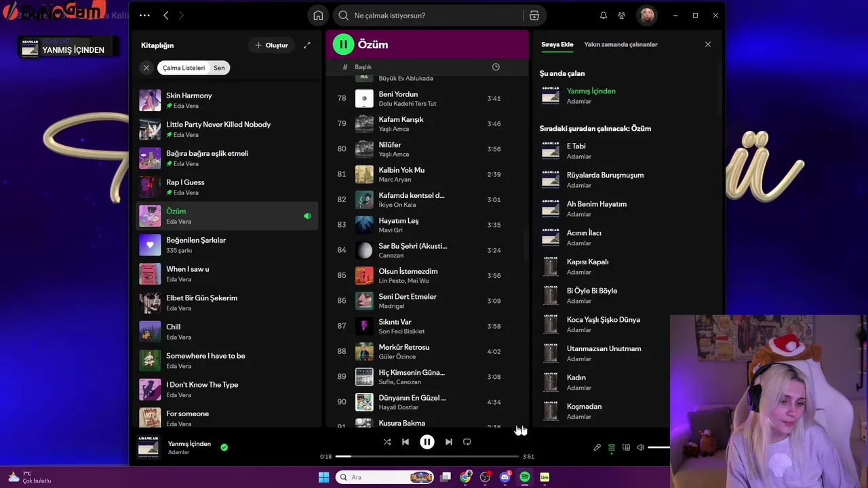Open the user profile avatar
This screenshot has width=868, height=488.
(647, 16)
